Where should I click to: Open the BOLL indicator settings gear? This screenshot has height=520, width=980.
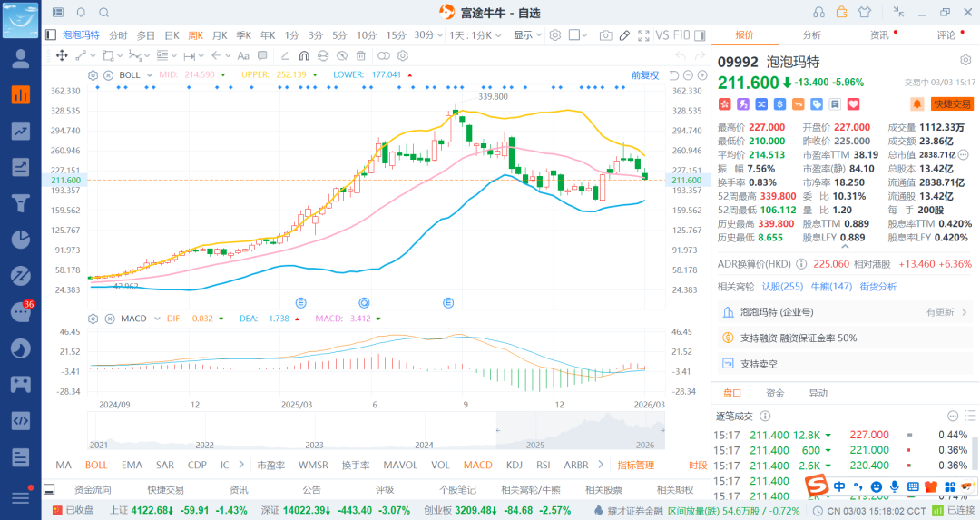pyautogui.click(x=93, y=74)
